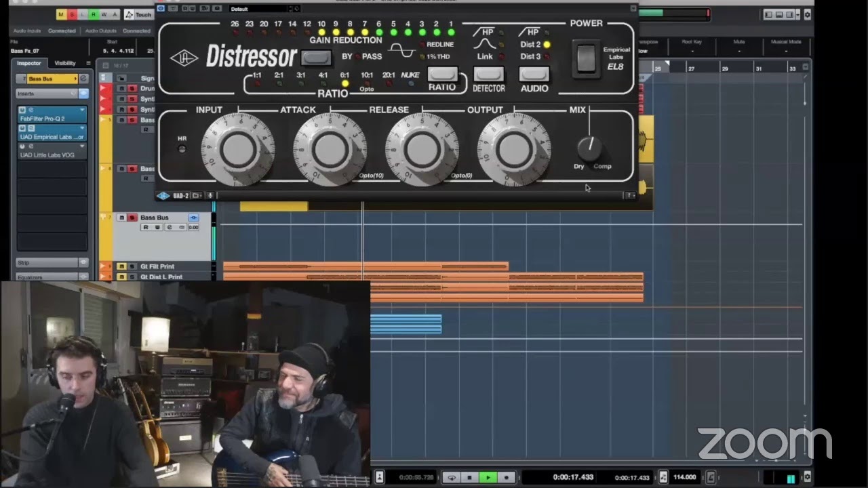Toggle the tempo track note icon
Viewport: 868px width, 488px height.
664,477
